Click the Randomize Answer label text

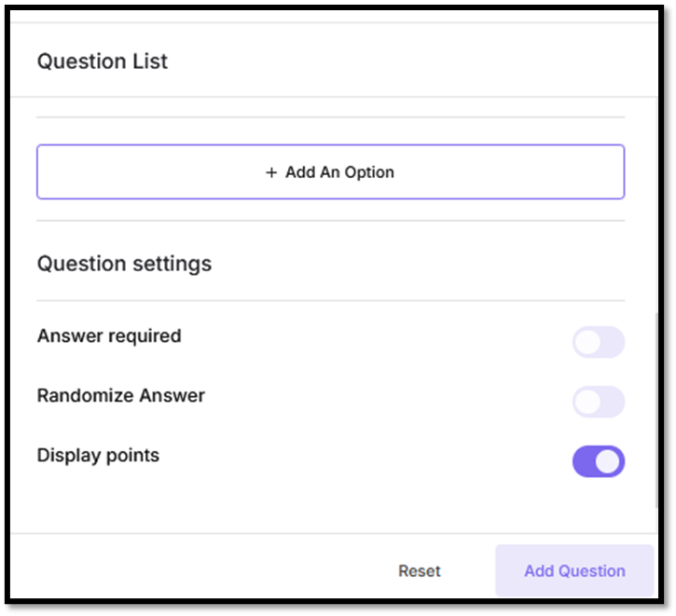coord(120,395)
